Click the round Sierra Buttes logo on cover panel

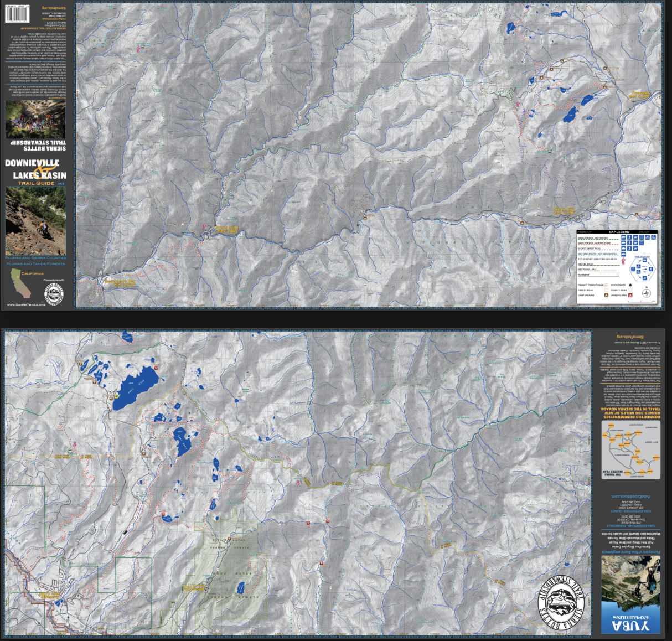point(54,294)
